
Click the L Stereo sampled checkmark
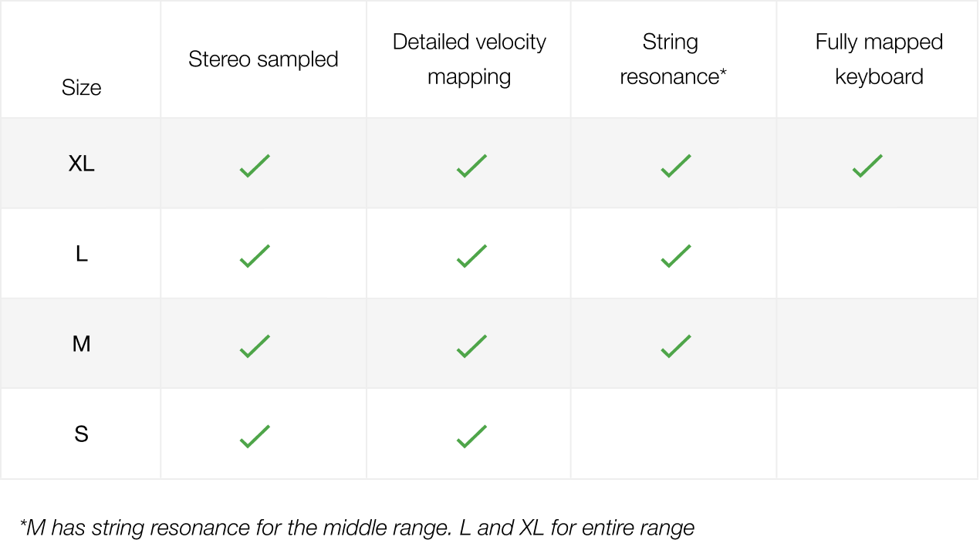[x=255, y=256]
